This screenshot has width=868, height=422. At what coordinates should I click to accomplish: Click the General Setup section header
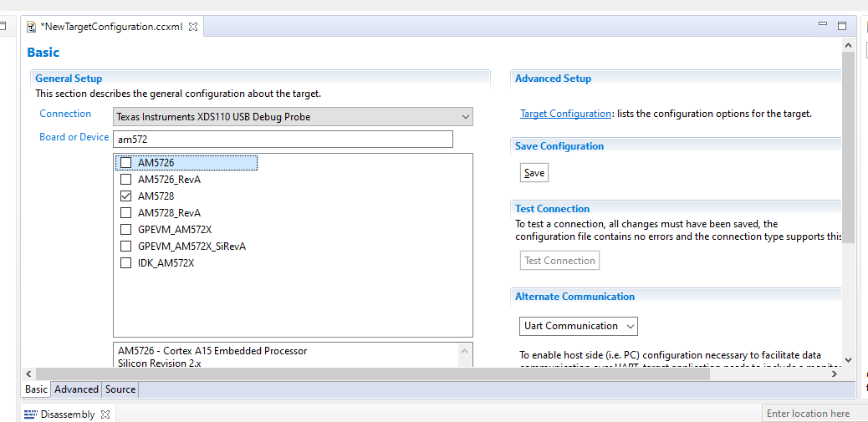[69, 79]
